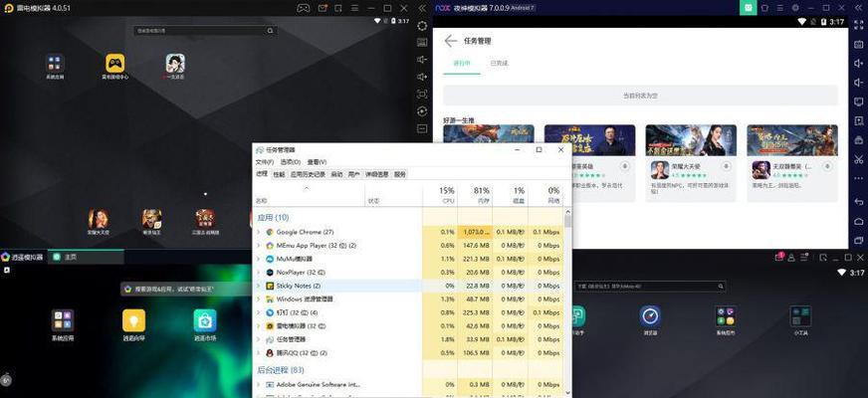
Task: Switch to 已完成 tab in Nox task page
Action: [499, 63]
